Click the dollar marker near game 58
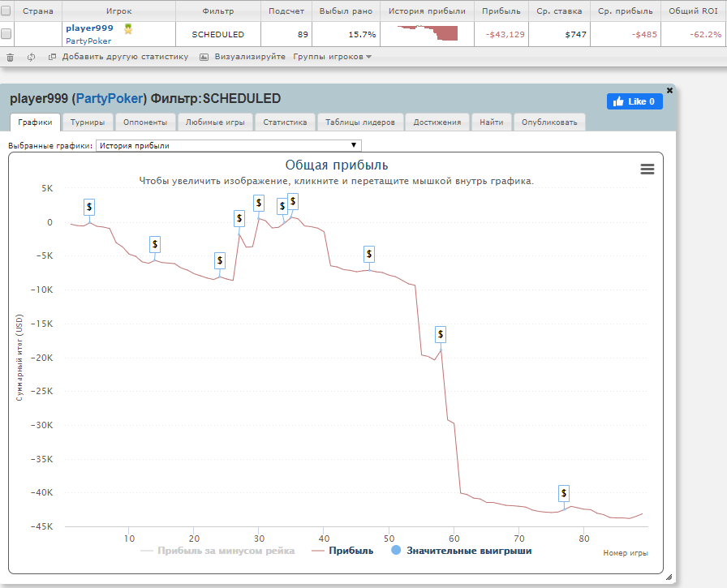 click(x=441, y=334)
